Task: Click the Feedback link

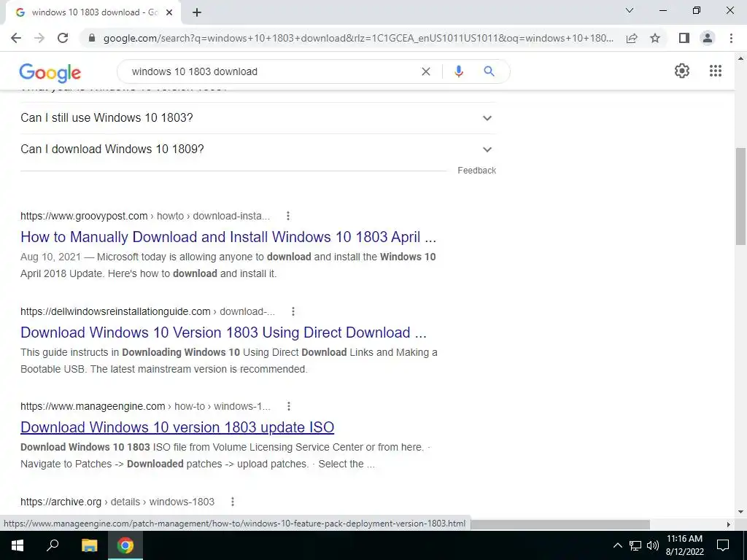Action: pos(476,171)
